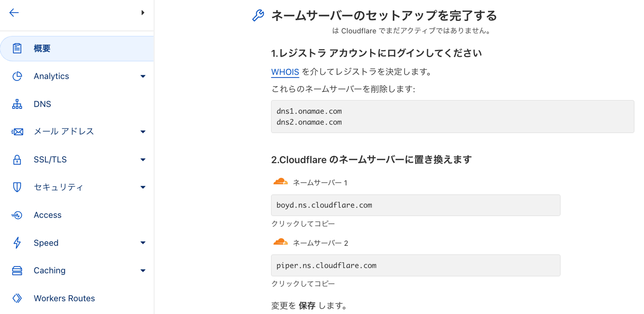Click the Analytics pie chart icon
Image resolution: width=644 pixels, height=314 pixels.
coord(17,76)
